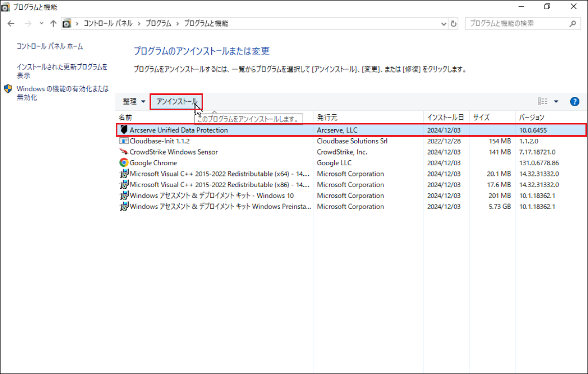
Task: Click the Cloudbase-Init program icon
Action: pyautogui.click(x=124, y=141)
